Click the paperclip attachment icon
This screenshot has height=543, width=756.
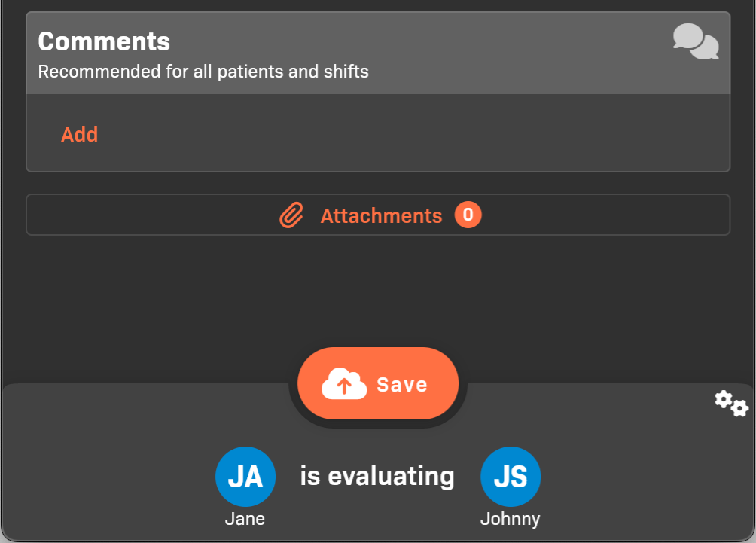click(291, 215)
